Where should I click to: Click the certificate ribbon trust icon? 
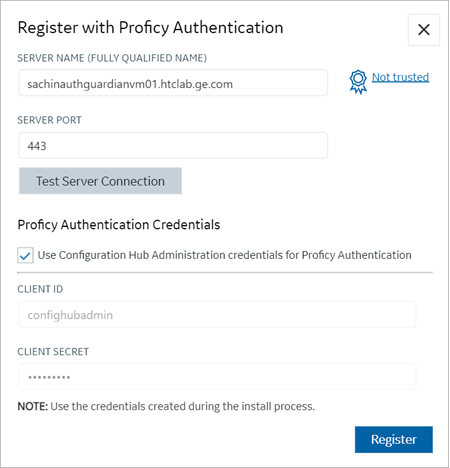358,81
